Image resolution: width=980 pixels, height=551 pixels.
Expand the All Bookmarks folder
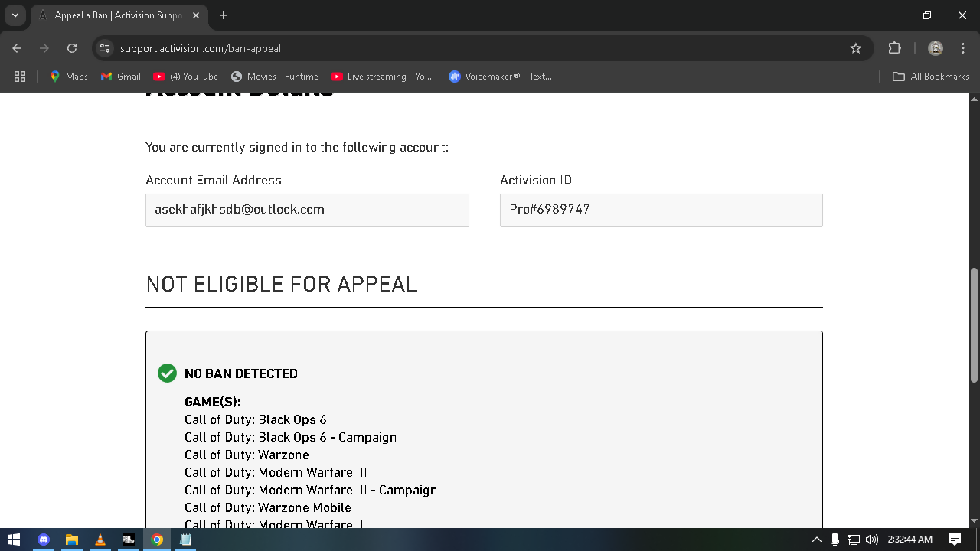pos(931,77)
